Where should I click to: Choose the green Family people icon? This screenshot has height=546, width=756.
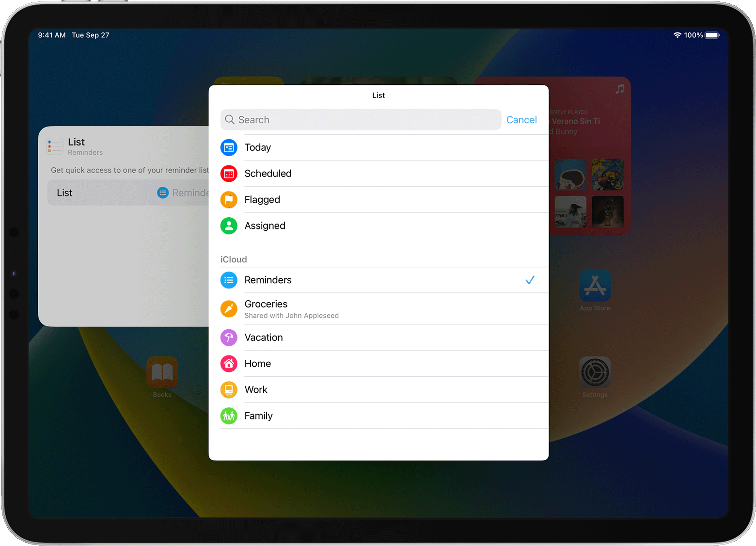tap(229, 416)
